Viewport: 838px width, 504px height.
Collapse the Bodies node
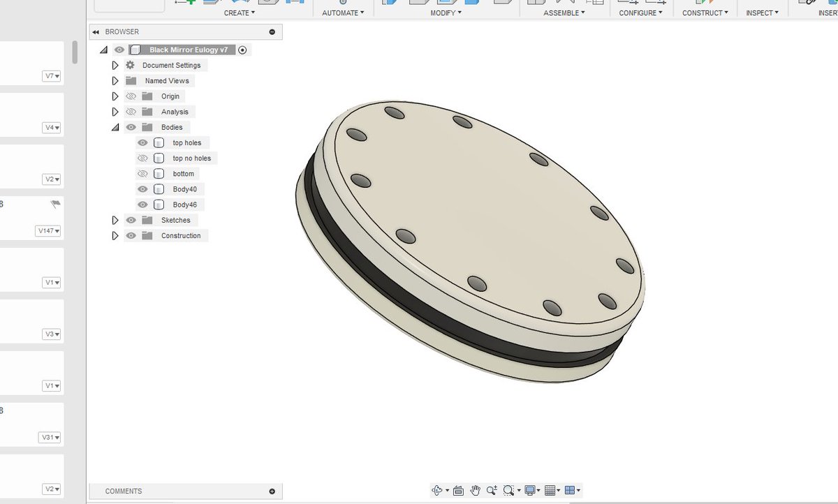coord(115,127)
